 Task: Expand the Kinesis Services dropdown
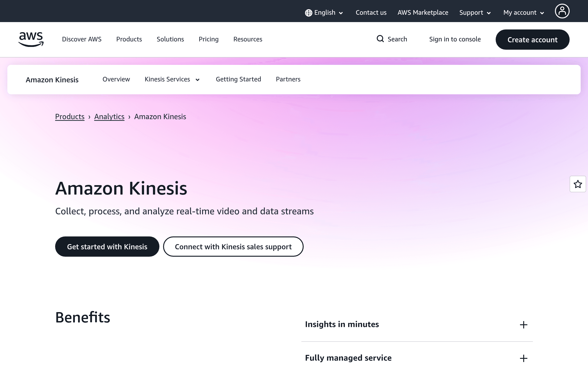(172, 79)
